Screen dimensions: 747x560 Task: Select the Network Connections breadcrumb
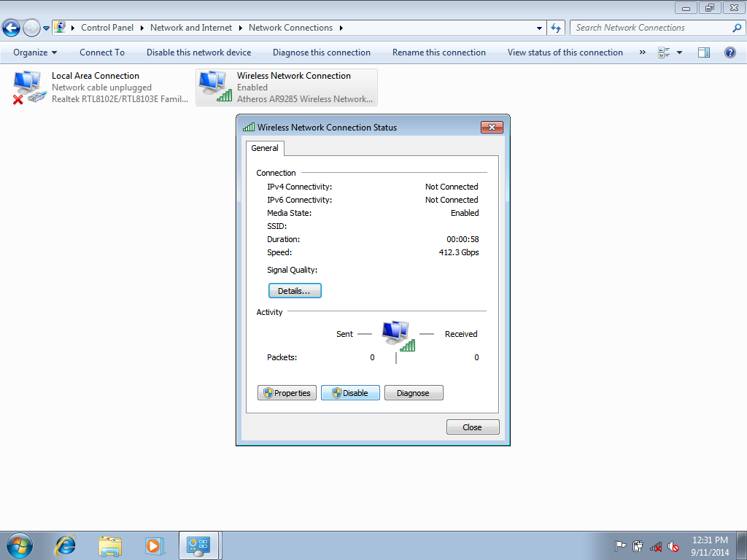pos(290,28)
